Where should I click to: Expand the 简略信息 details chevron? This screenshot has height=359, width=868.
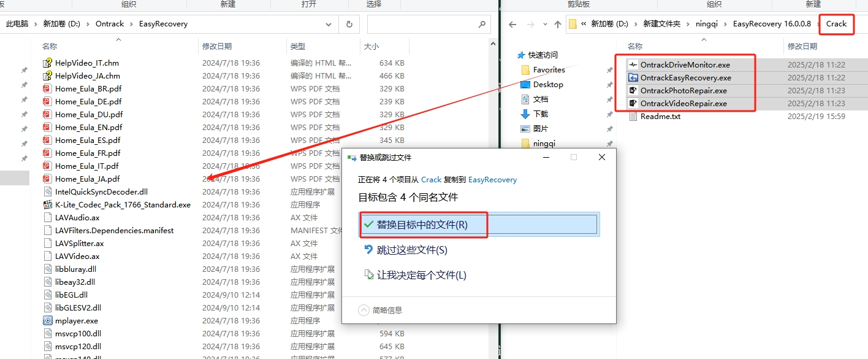coord(364,310)
